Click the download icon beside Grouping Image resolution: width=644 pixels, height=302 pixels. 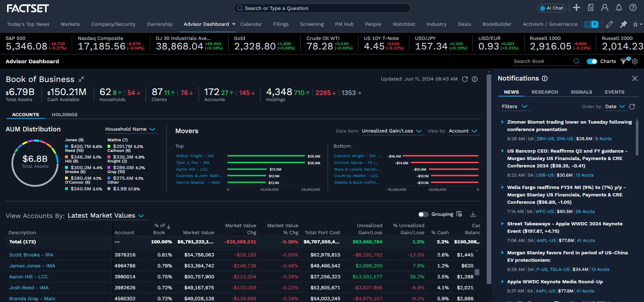coord(473,214)
